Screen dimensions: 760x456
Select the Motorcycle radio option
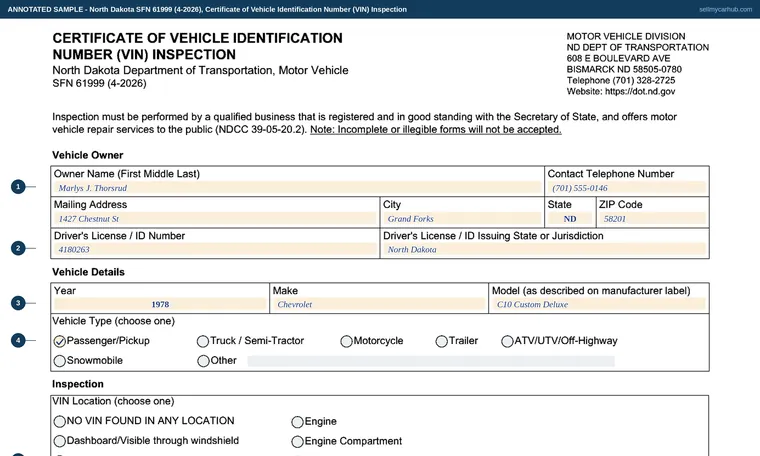[x=346, y=342]
